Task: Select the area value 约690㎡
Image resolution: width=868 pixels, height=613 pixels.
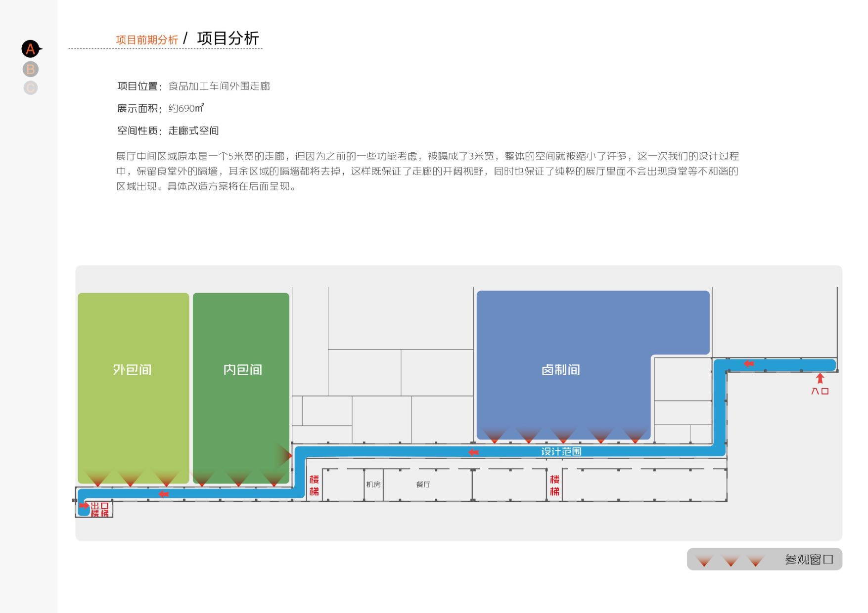Action: click(186, 108)
